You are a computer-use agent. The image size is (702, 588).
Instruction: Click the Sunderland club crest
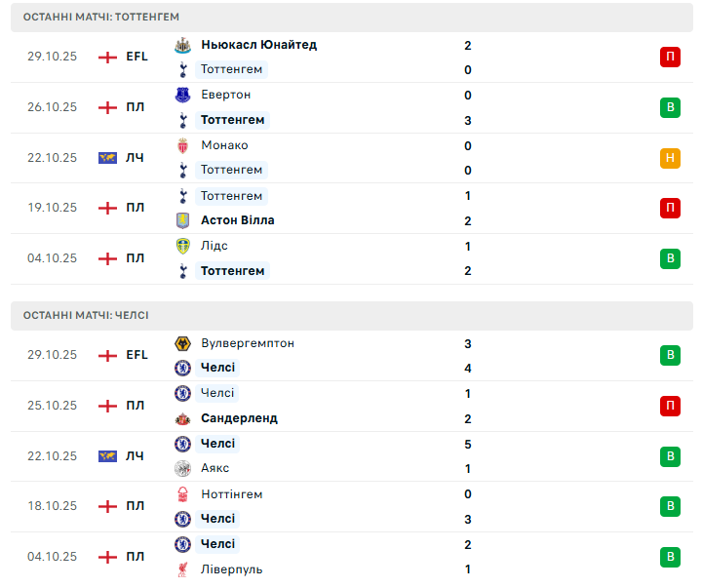[x=181, y=418]
